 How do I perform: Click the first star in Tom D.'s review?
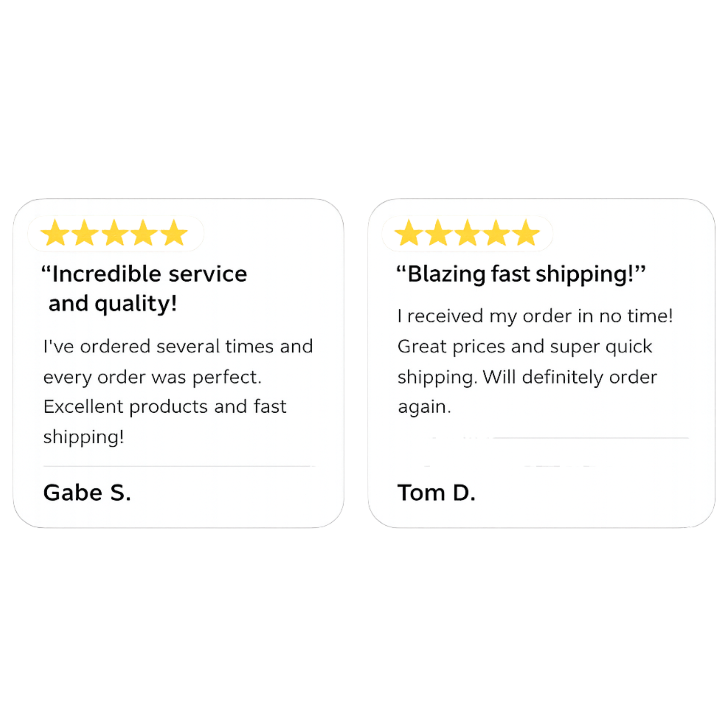click(x=409, y=234)
